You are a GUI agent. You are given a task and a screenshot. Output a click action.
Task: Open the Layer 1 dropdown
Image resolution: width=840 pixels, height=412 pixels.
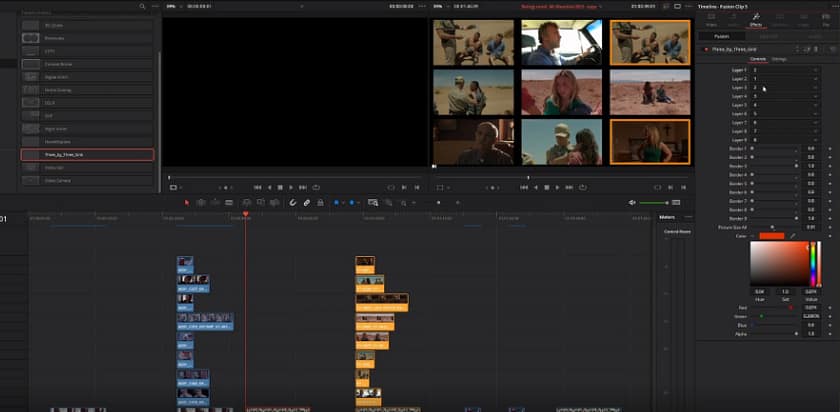785,70
